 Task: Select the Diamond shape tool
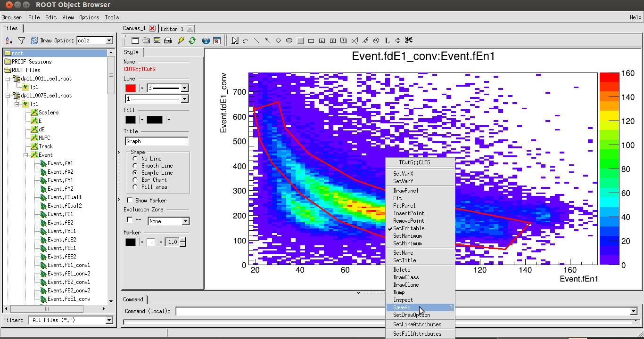(278, 40)
